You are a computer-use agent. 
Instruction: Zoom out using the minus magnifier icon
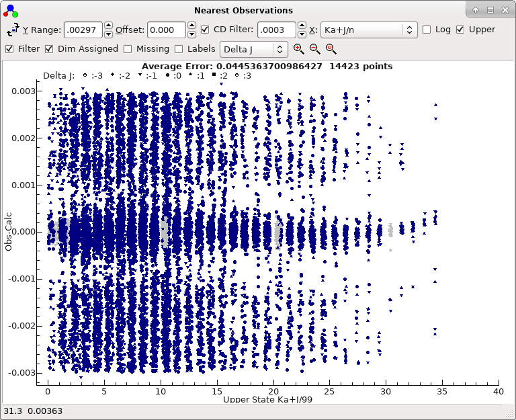[x=314, y=49]
